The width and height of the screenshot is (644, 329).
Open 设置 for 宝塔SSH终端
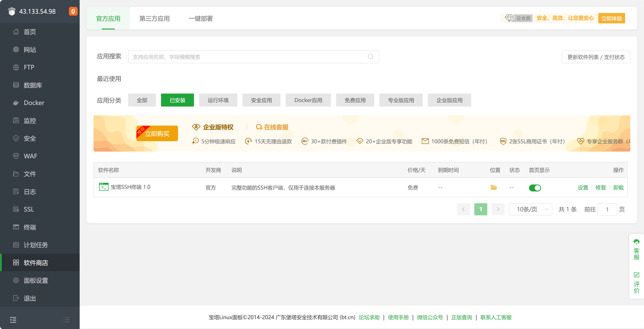pyautogui.click(x=583, y=188)
